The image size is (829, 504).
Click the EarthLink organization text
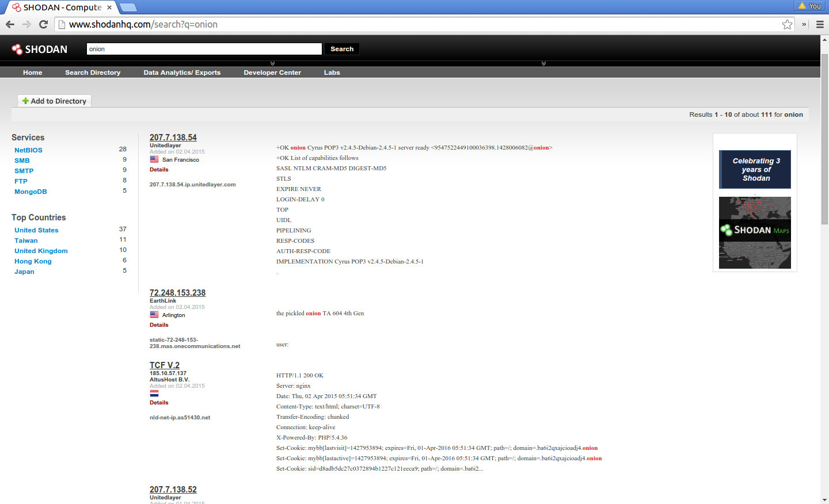[163, 301]
